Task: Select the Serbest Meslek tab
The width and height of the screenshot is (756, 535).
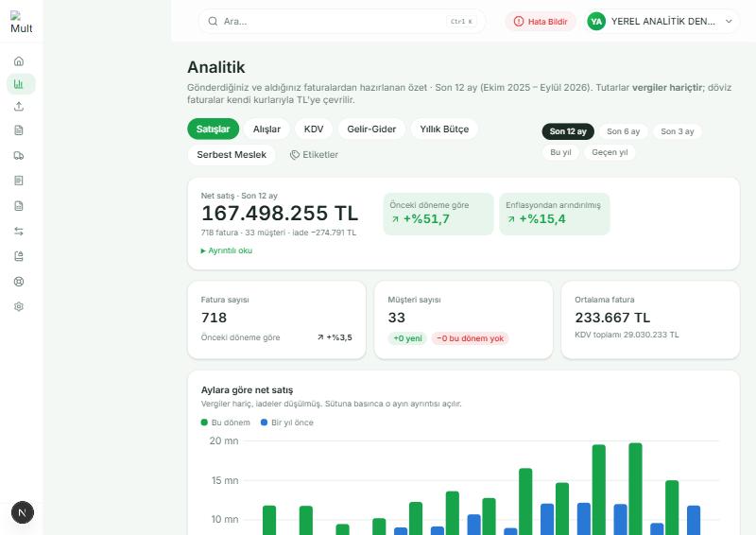Action: click(232, 155)
